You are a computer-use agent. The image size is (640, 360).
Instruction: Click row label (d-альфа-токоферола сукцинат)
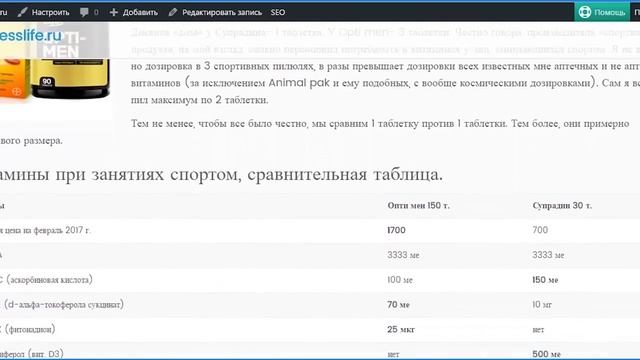(64, 304)
